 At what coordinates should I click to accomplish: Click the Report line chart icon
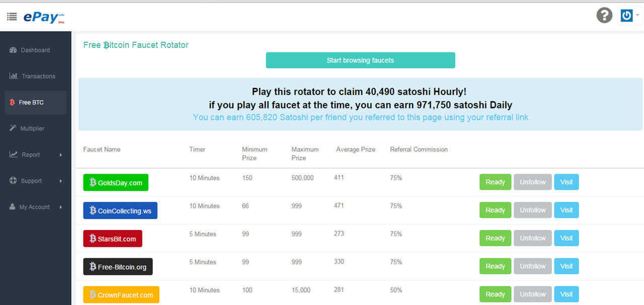tap(13, 154)
